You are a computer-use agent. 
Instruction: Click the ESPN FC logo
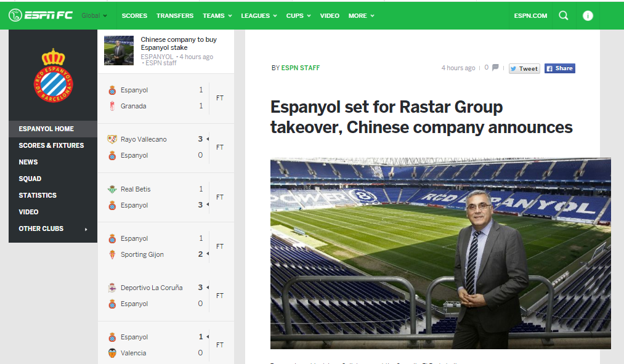pyautogui.click(x=41, y=15)
